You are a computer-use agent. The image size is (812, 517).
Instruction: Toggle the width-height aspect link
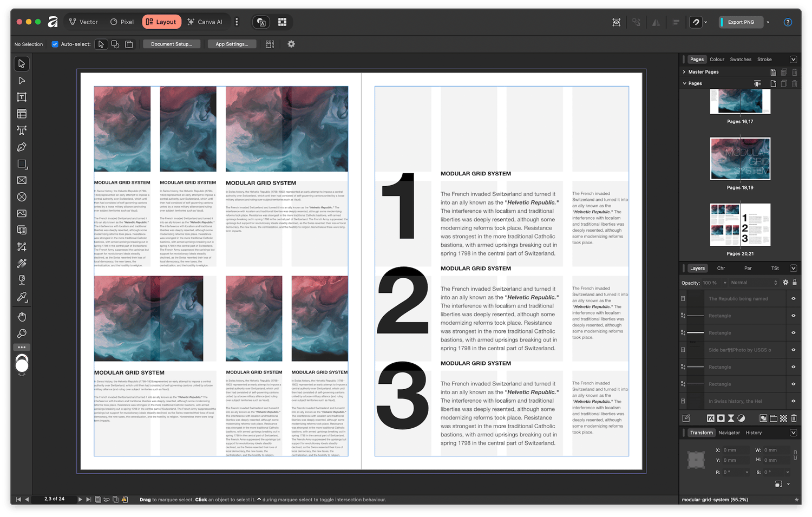pyautogui.click(x=795, y=455)
